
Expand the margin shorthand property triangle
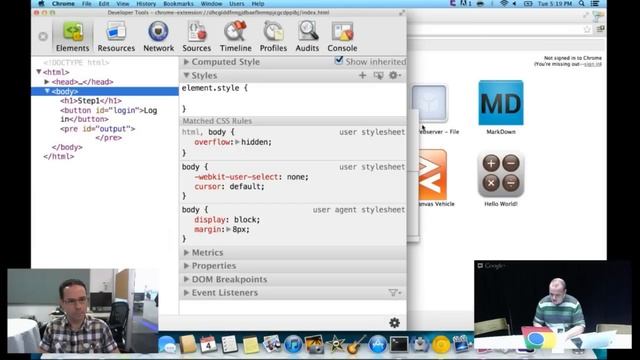[228, 229]
